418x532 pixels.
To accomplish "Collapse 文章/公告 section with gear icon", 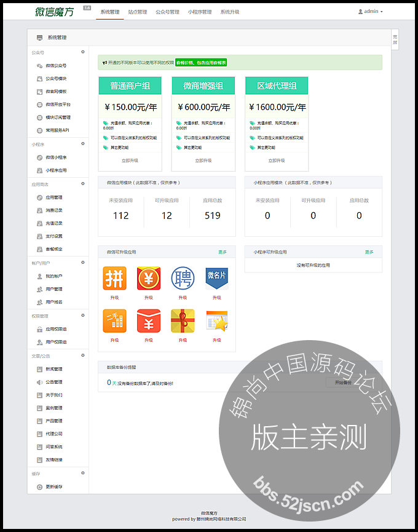I will [83, 355].
